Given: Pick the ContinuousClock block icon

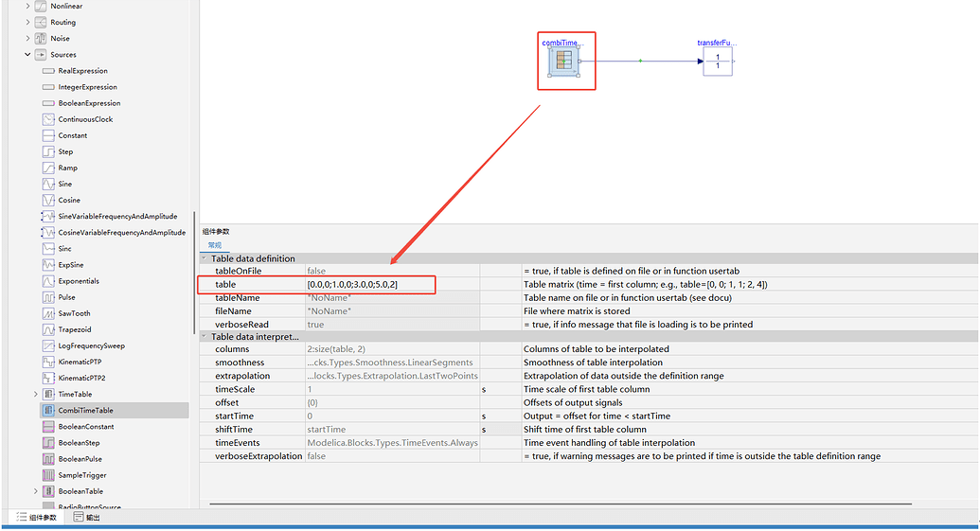Looking at the screenshot, I should click(48, 119).
